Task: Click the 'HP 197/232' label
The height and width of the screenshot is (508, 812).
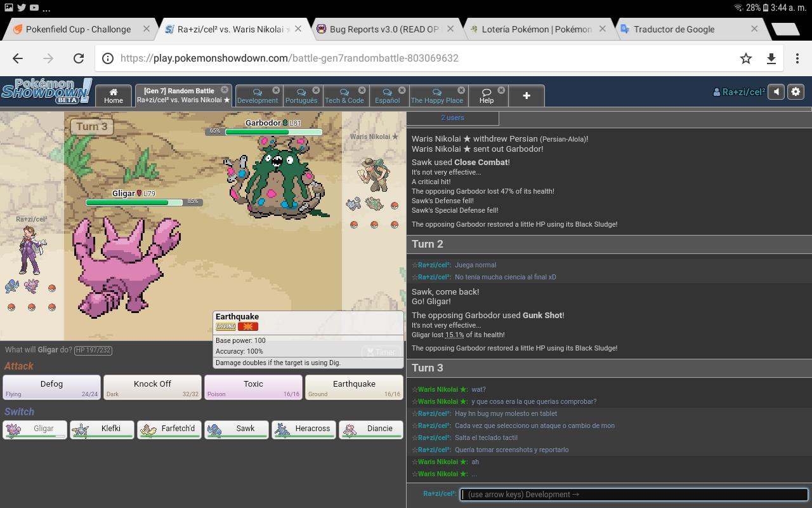Action: tap(93, 351)
